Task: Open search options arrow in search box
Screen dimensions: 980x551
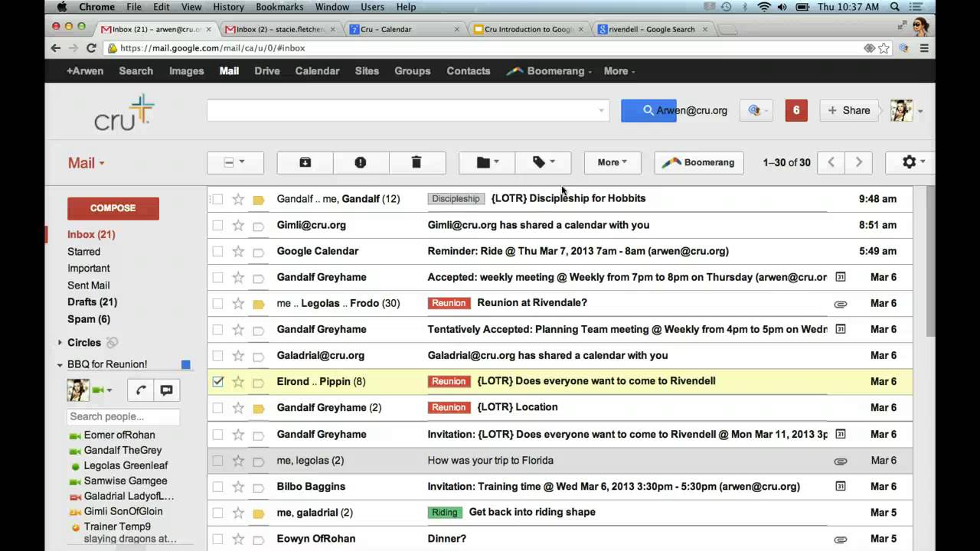Action: 601,110
